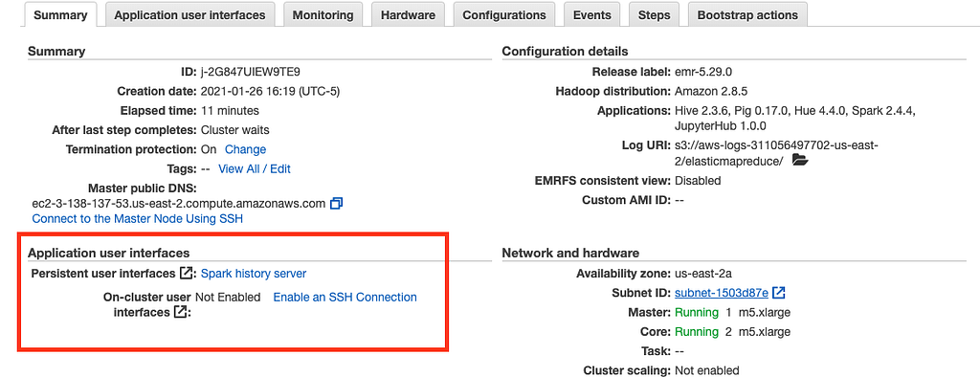Screen dimensions: 980x377
Task: Open the Monitoring tab
Action: tap(323, 15)
